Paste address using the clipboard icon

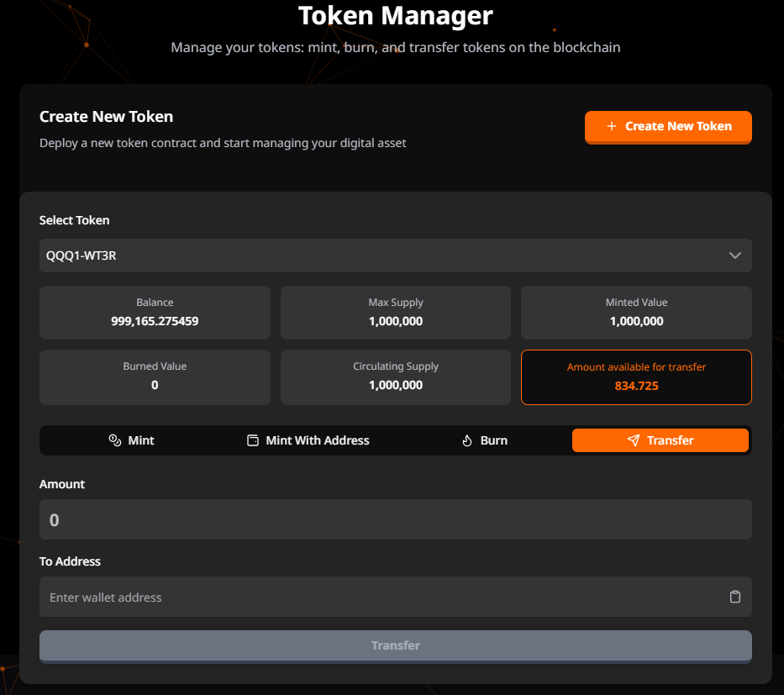(735, 597)
